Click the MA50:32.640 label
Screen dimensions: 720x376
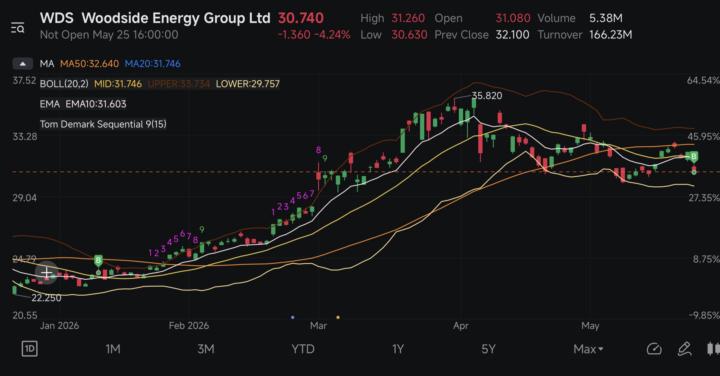90,64
